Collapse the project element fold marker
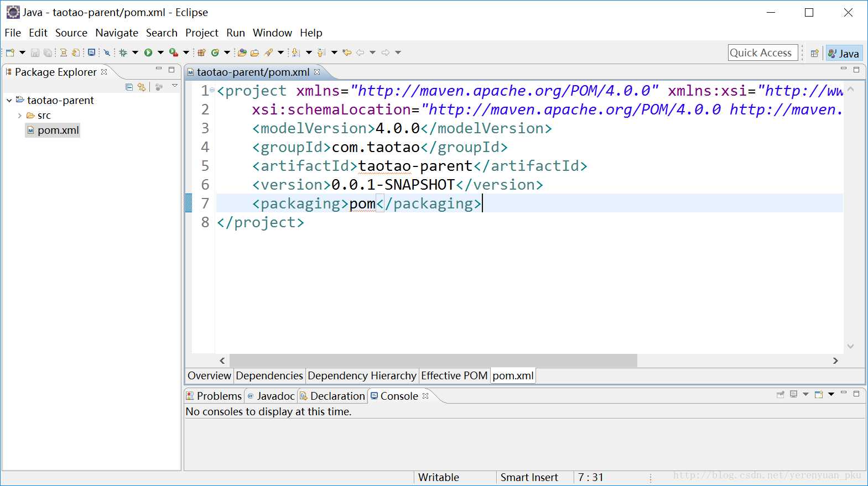 tap(212, 90)
